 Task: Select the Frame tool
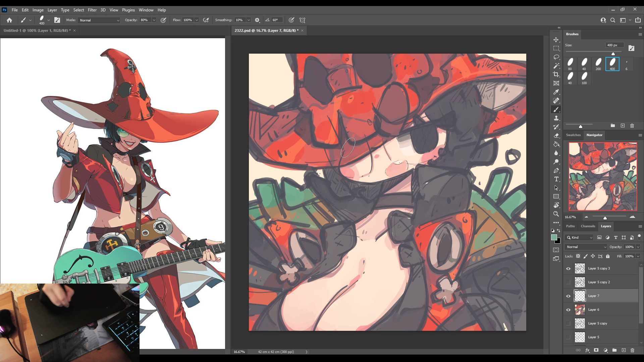point(556,83)
